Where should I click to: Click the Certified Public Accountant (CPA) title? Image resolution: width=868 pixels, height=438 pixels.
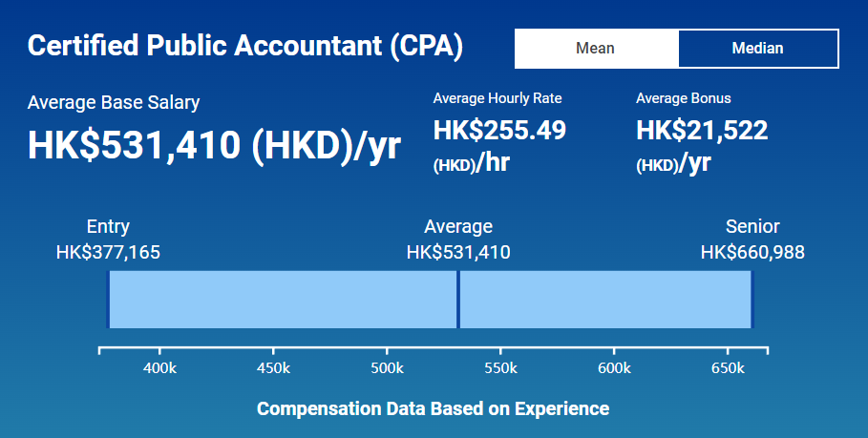coord(245,47)
